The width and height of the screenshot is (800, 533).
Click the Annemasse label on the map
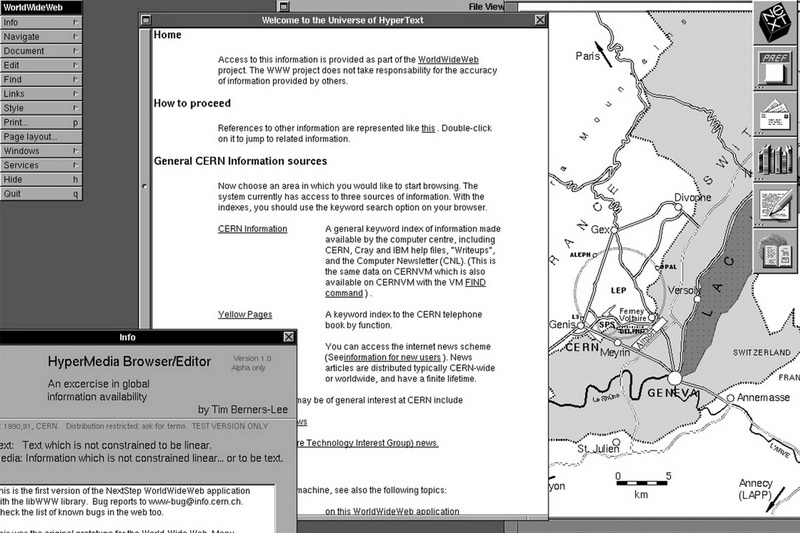[x=763, y=397]
